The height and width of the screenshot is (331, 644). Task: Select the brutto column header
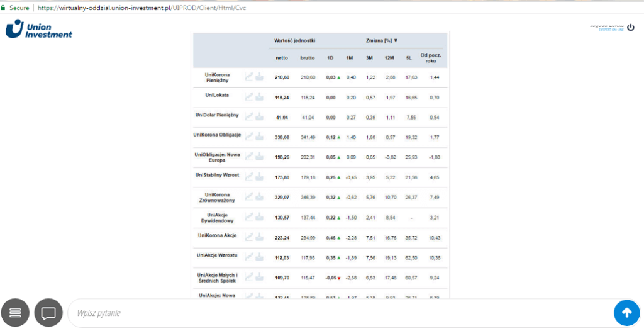pos(308,58)
